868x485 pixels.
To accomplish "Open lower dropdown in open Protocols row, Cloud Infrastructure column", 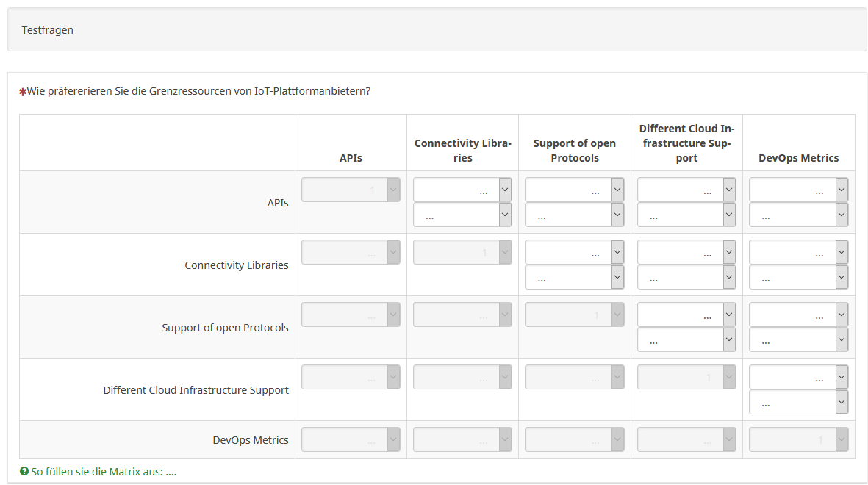I will (x=686, y=339).
